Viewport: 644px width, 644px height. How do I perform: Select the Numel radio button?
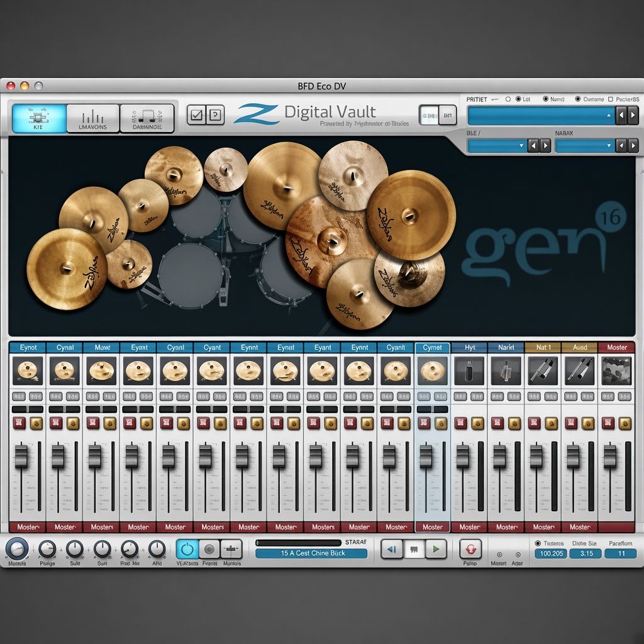click(x=546, y=99)
